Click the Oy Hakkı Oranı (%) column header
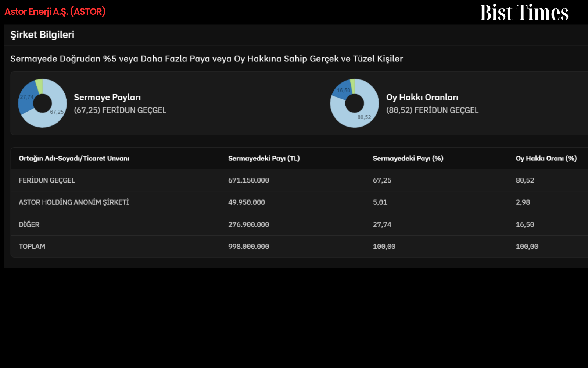The height and width of the screenshot is (368, 588). coord(546,159)
